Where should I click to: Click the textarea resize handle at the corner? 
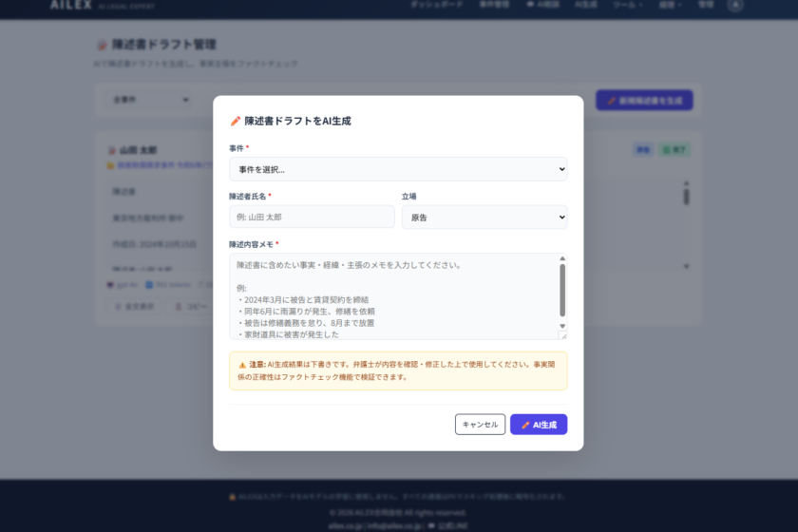coord(562,334)
